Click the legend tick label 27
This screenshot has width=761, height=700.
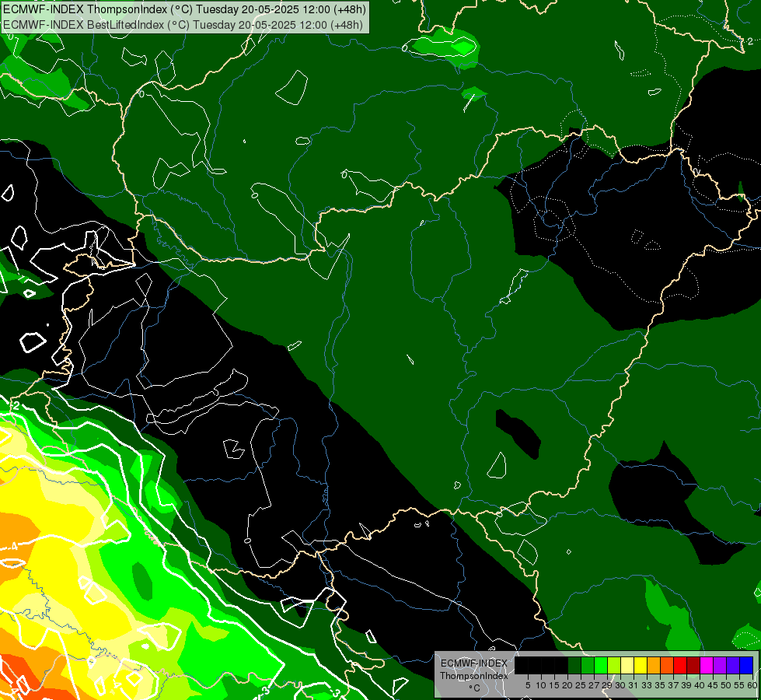tap(594, 685)
